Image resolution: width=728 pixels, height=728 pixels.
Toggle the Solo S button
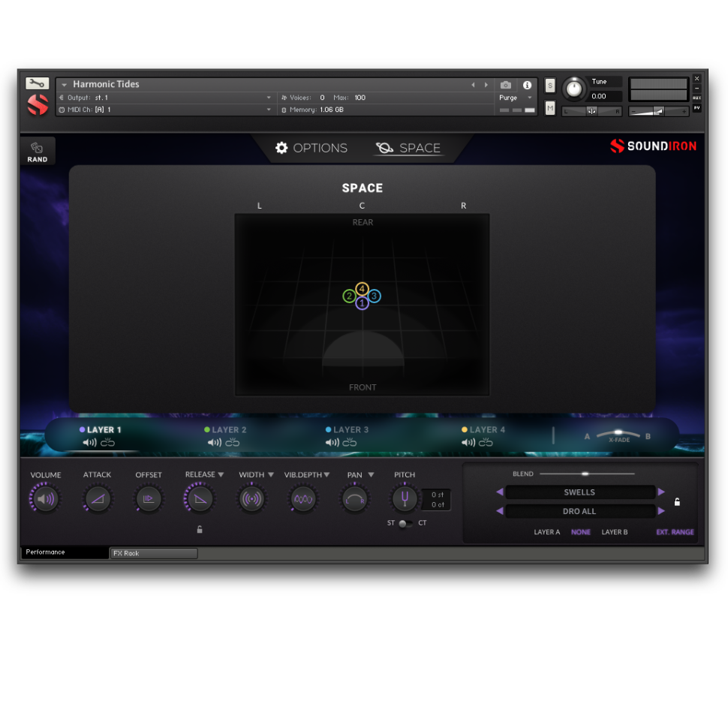click(549, 86)
